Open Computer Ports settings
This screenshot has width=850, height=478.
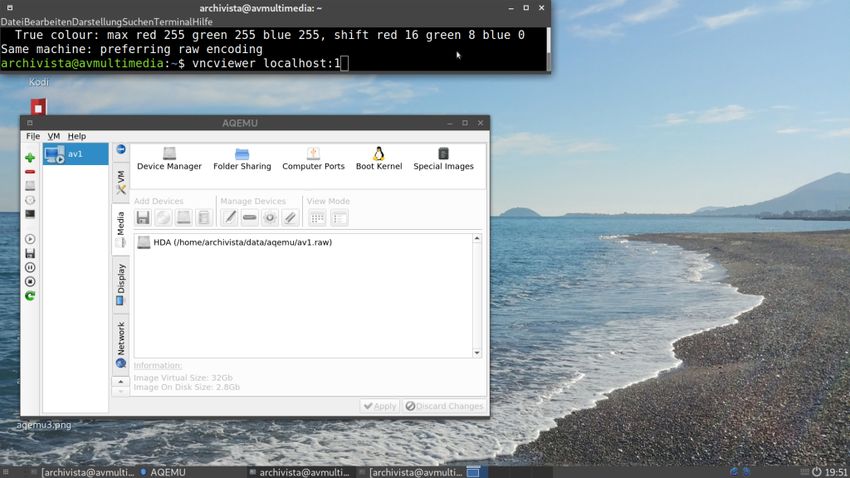[313, 159]
